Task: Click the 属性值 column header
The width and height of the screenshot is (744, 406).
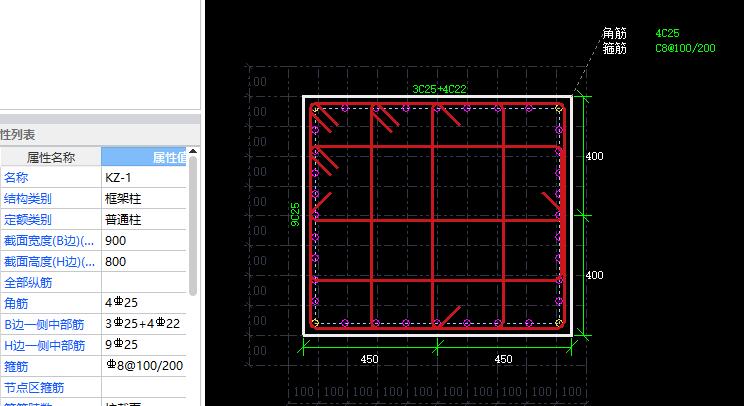Action: (144, 157)
